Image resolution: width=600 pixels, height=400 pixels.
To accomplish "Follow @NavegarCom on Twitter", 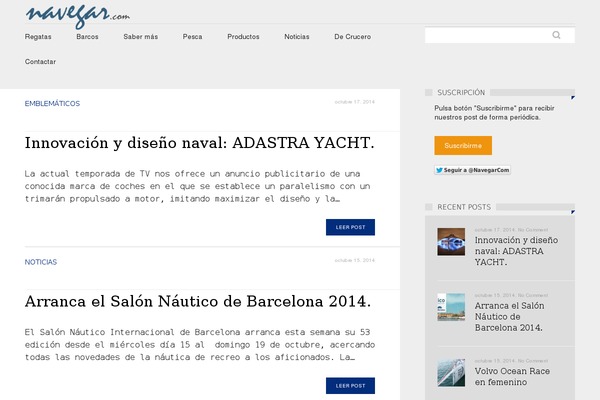I will [x=473, y=170].
